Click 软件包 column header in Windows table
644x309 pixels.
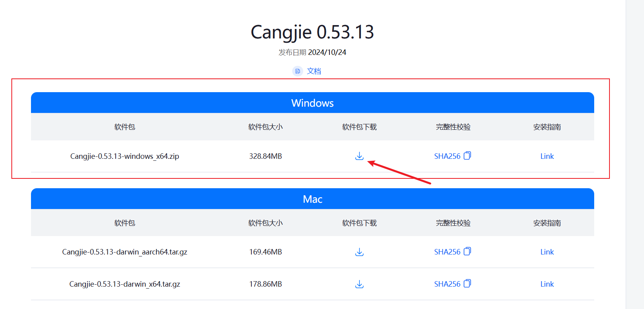click(x=125, y=127)
